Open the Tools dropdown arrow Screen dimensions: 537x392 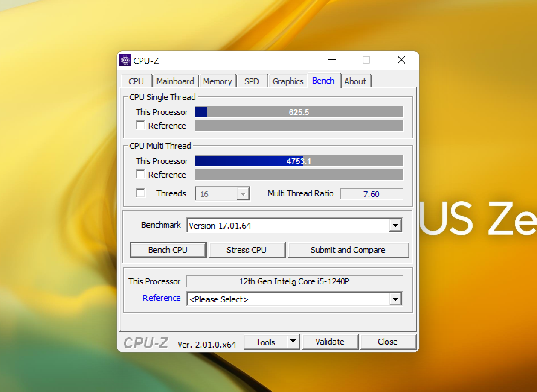click(x=293, y=342)
